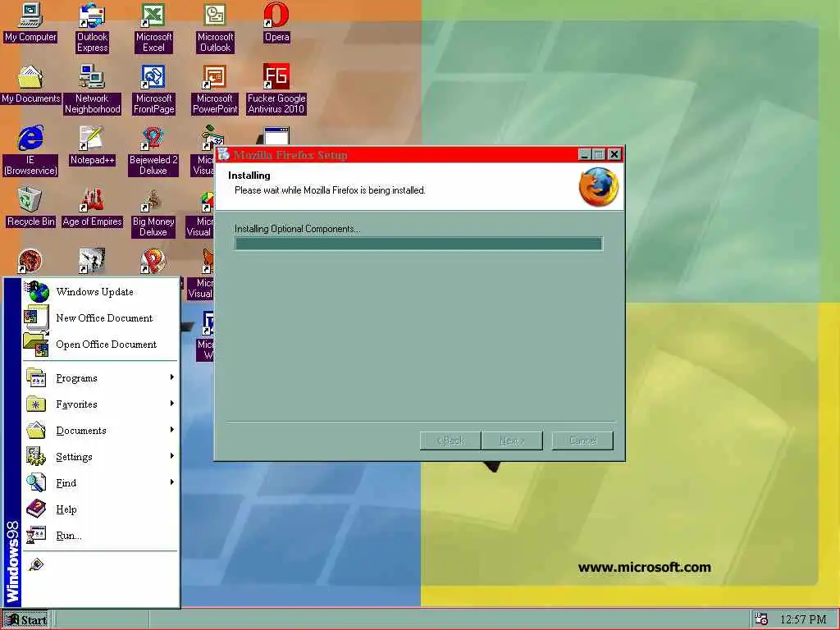Viewport: 840px width, 630px height.
Task: Choose New Office Document in Start menu
Action: click(100, 317)
